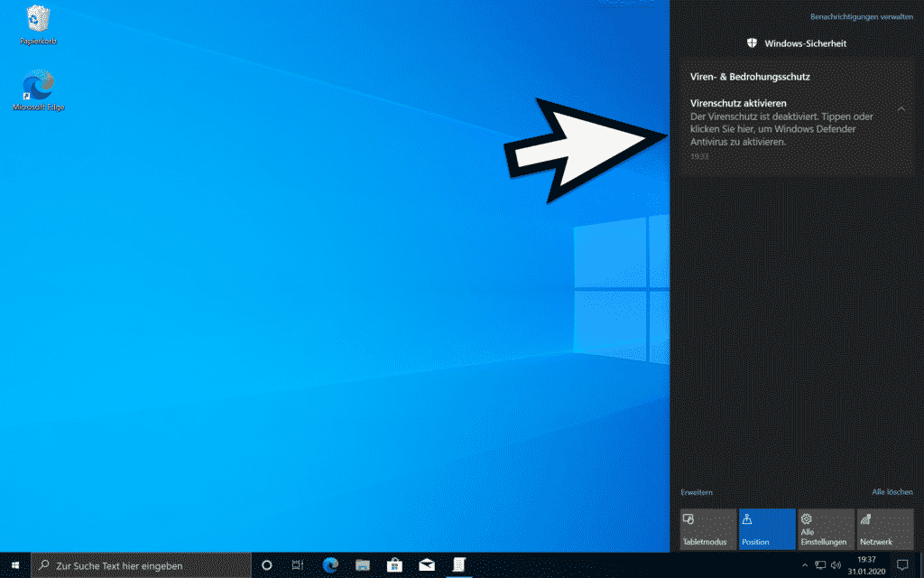Show hidden system tray icons
924x578 pixels.
coord(805,565)
